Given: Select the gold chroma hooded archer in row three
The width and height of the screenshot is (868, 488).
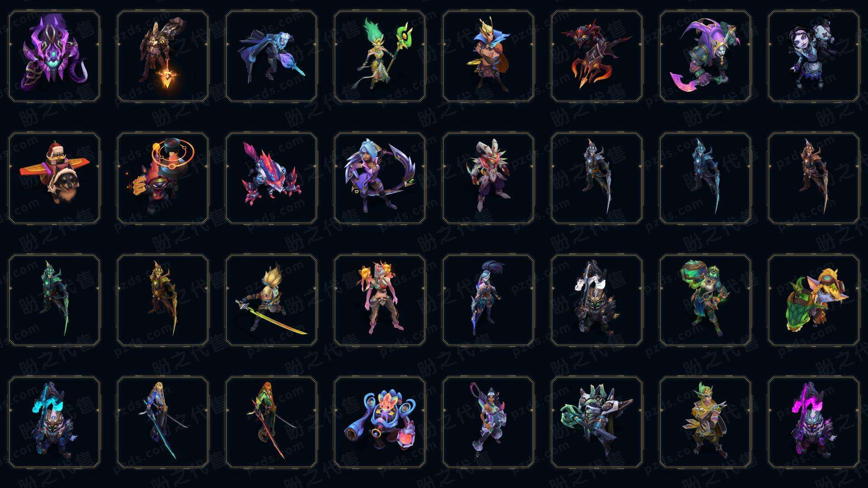Looking at the screenshot, I should tap(163, 300).
